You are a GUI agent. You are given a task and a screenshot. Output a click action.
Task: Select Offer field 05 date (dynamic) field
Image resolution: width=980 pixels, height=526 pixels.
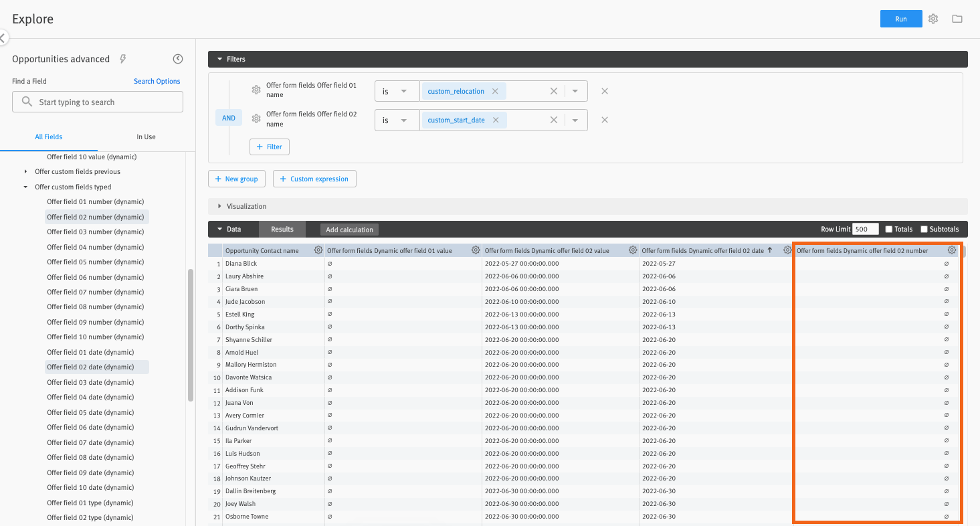(x=90, y=412)
